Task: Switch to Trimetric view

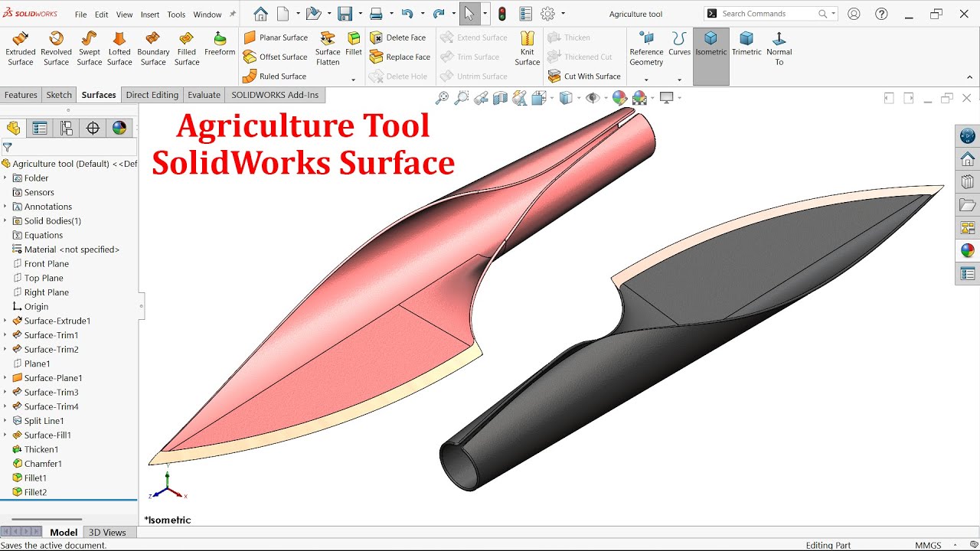Action: pyautogui.click(x=746, y=44)
